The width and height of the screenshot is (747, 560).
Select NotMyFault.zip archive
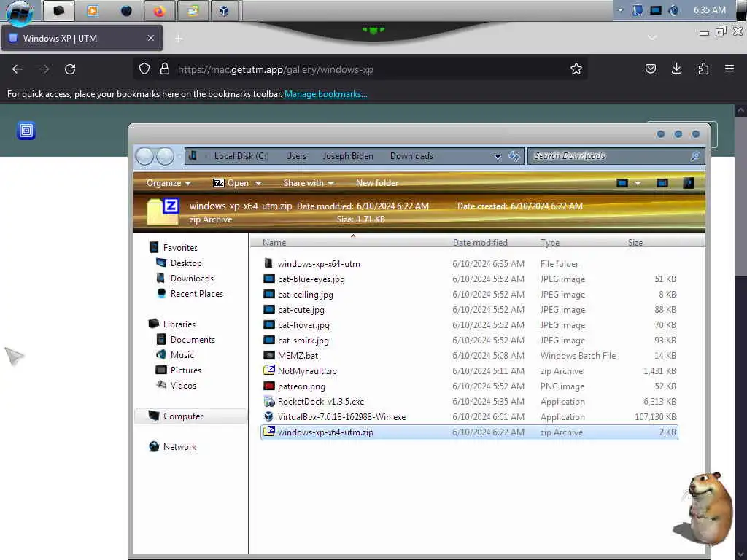tap(469, 370)
